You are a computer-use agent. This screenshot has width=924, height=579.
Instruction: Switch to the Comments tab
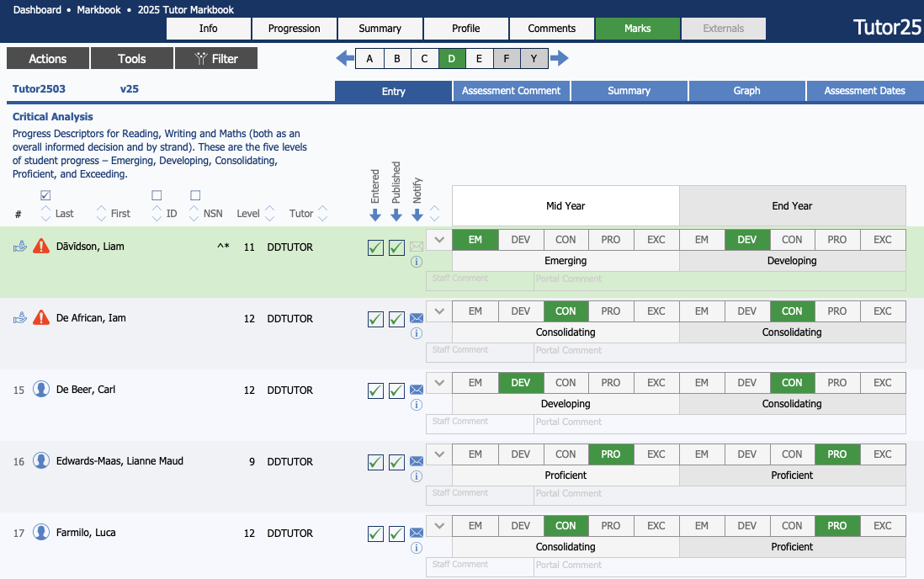pyautogui.click(x=551, y=29)
